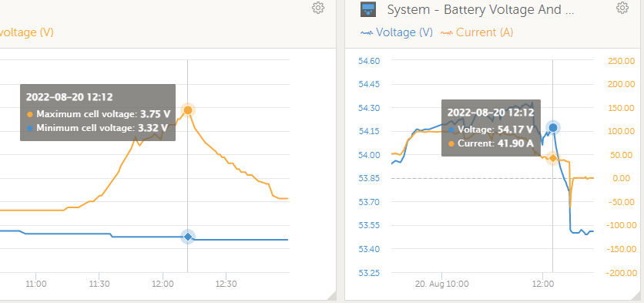The height and width of the screenshot is (303, 644).
Task: Open settings gear of left cell voltage widget
Action: point(318,8)
